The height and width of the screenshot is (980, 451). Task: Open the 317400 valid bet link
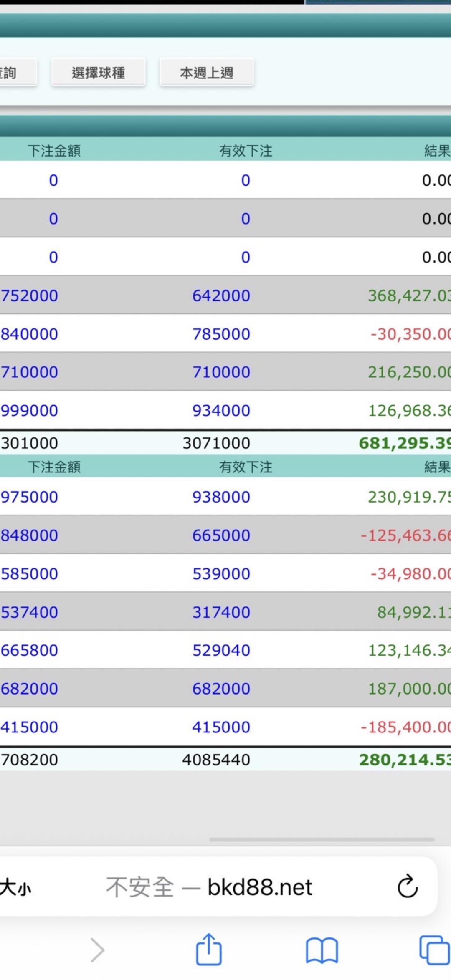(x=221, y=612)
